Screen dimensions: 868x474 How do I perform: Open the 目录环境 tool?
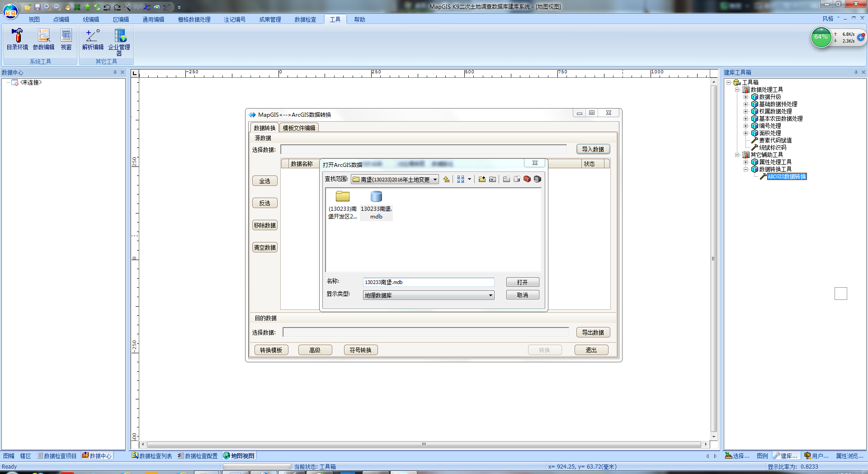tap(17, 39)
